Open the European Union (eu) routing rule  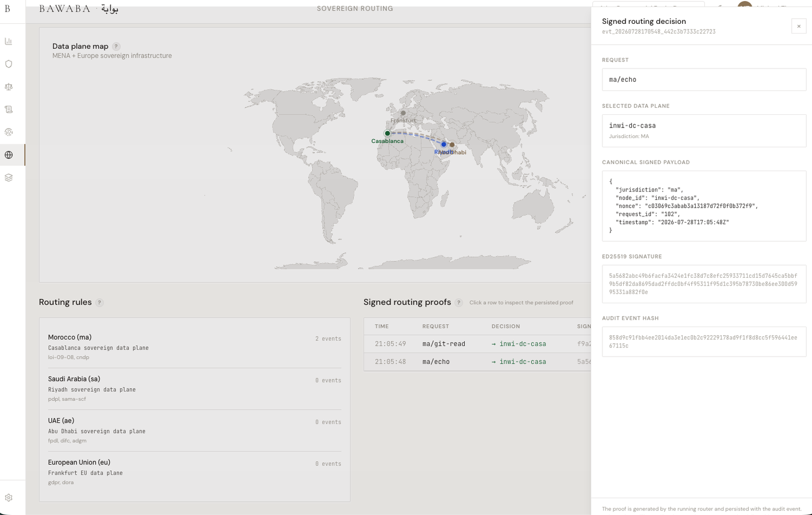[194, 472]
